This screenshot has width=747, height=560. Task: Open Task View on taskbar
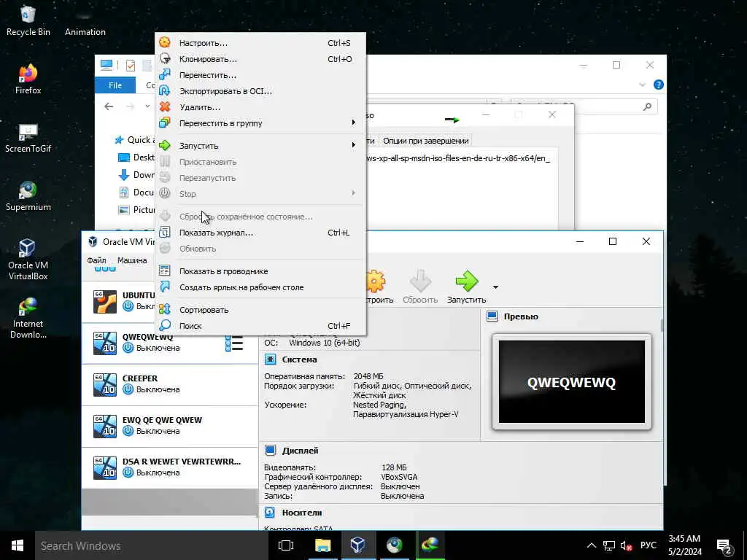click(x=286, y=545)
